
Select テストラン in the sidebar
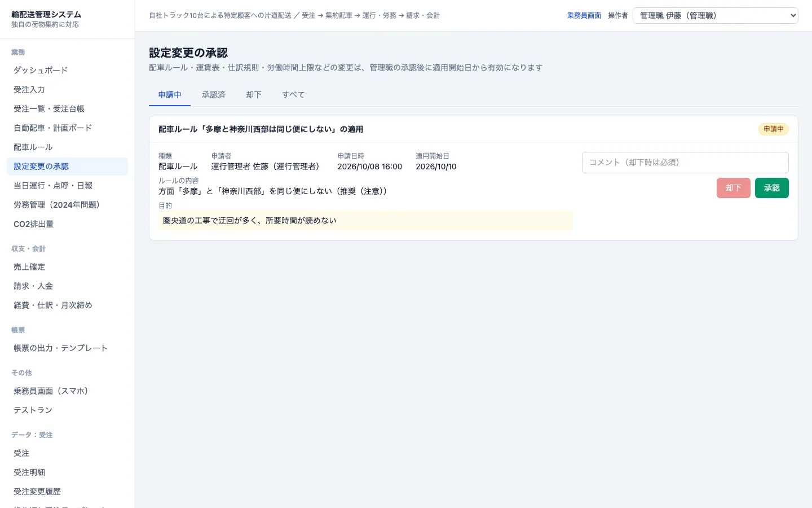click(x=68, y=410)
